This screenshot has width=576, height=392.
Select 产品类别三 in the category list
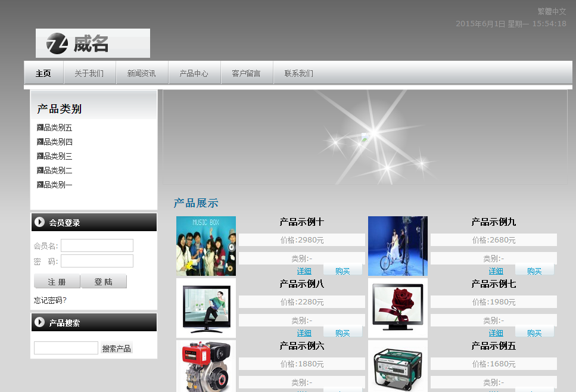point(55,156)
